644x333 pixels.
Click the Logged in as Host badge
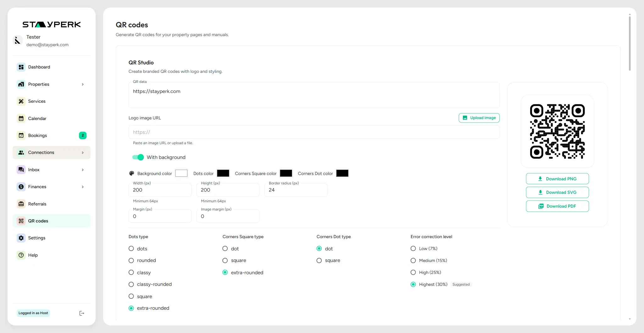click(x=33, y=313)
